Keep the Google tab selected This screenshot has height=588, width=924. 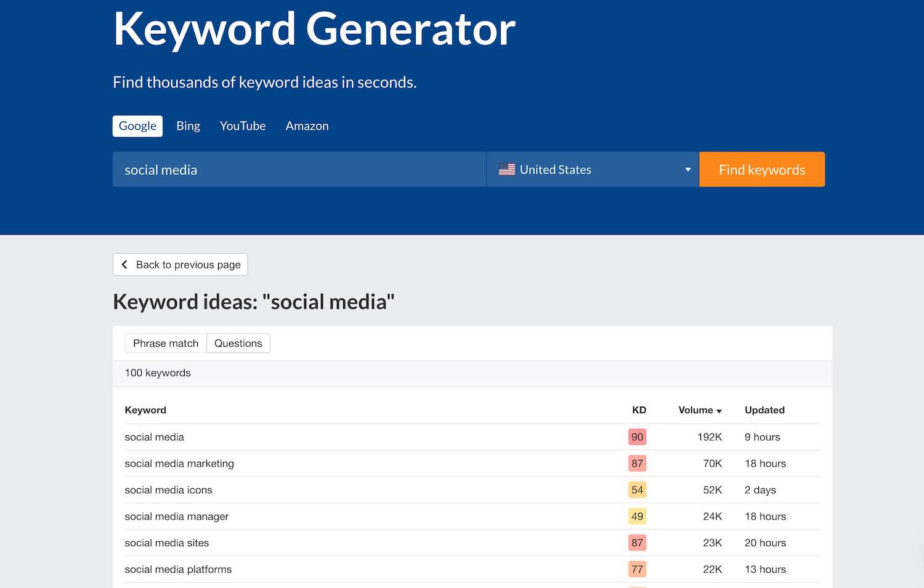[137, 126]
